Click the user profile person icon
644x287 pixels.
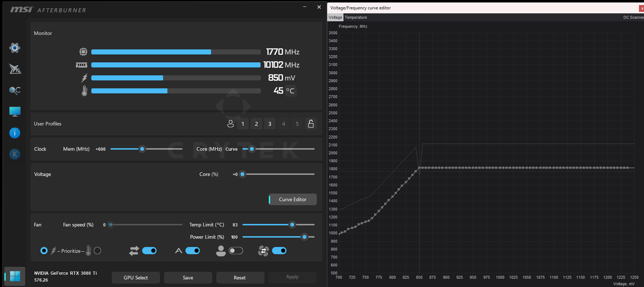[230, 124]
